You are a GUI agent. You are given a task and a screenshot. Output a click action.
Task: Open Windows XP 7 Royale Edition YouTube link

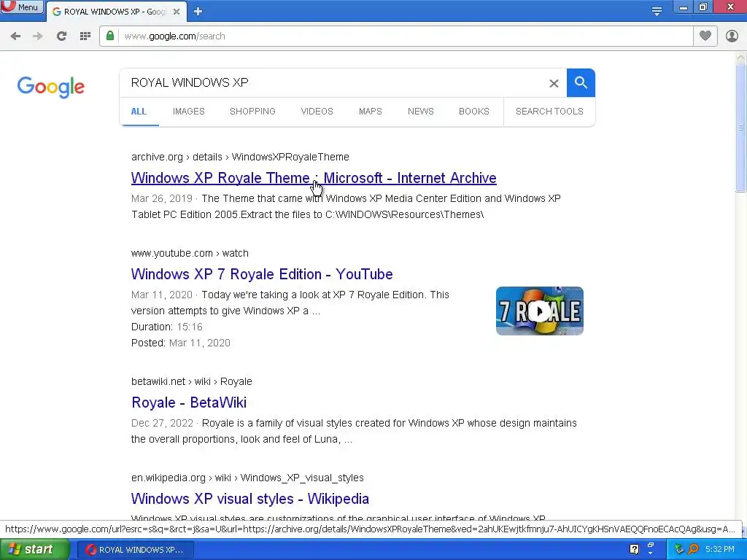(262, 274)
